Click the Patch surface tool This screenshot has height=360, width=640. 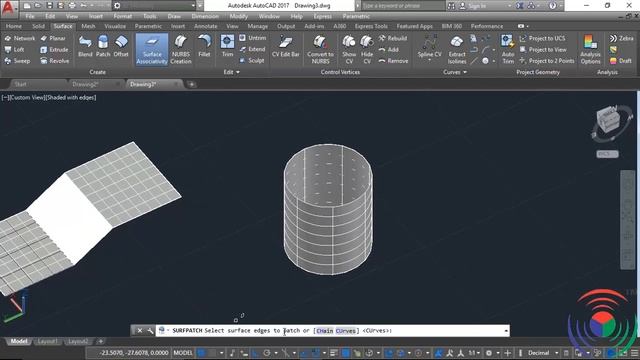(103, 46)
